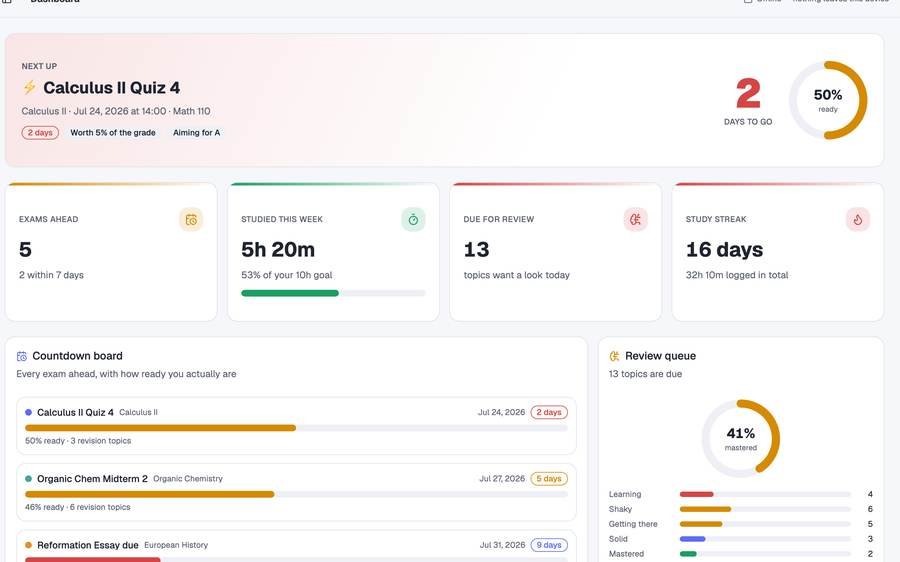
Task: Click the 16 days streak value
Action: pyautogui.click(x=724, y=250)
